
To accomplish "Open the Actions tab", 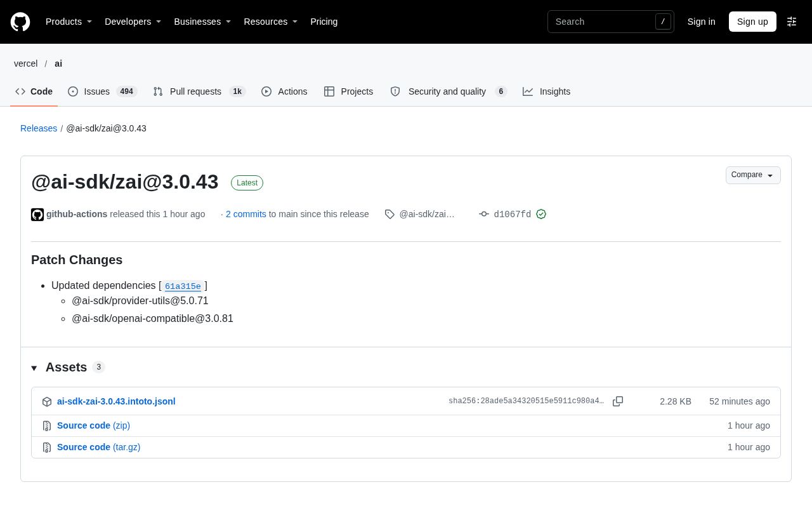I will [284, 91].
